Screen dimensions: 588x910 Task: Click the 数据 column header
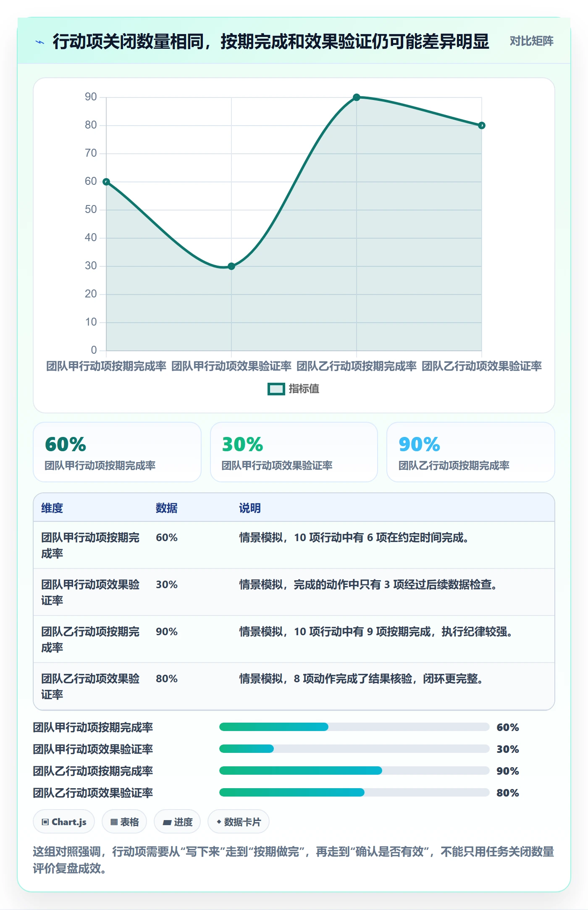tap(167, 508)
